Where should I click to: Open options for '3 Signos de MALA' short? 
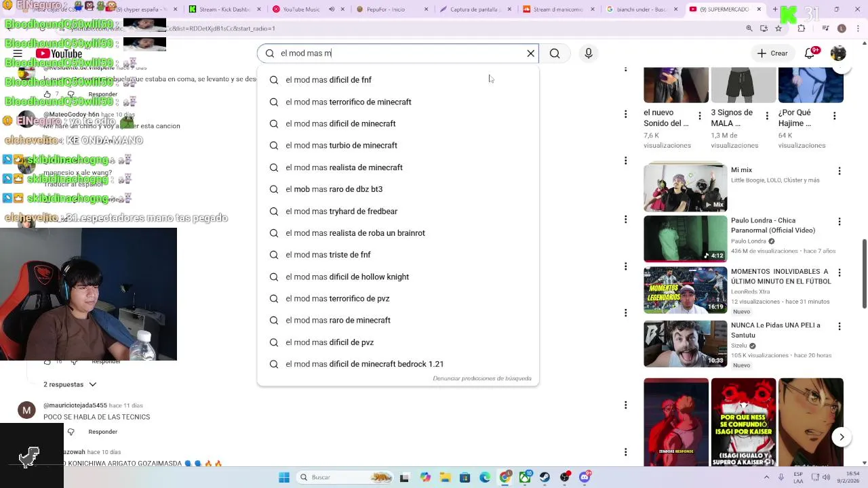pyautogui.click(x=767, y=116)
